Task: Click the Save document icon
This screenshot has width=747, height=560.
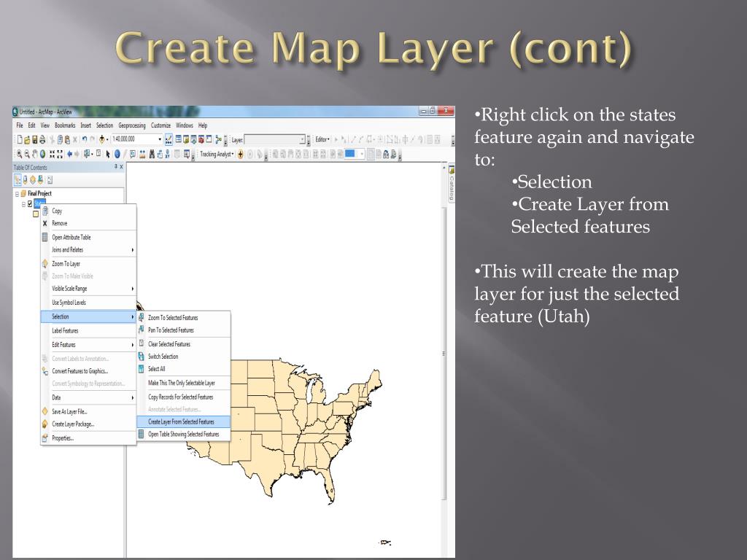Action: 34,139
